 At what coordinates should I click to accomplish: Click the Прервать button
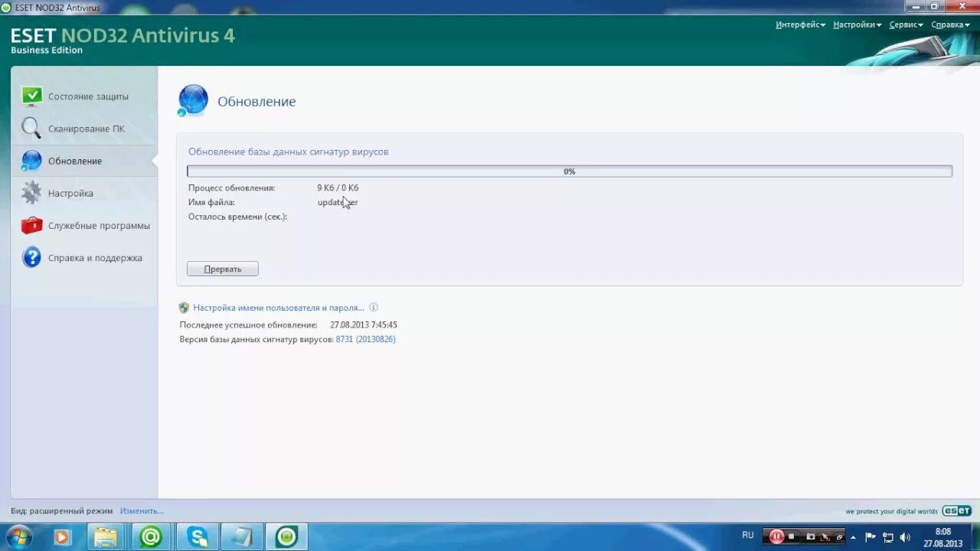223,269
